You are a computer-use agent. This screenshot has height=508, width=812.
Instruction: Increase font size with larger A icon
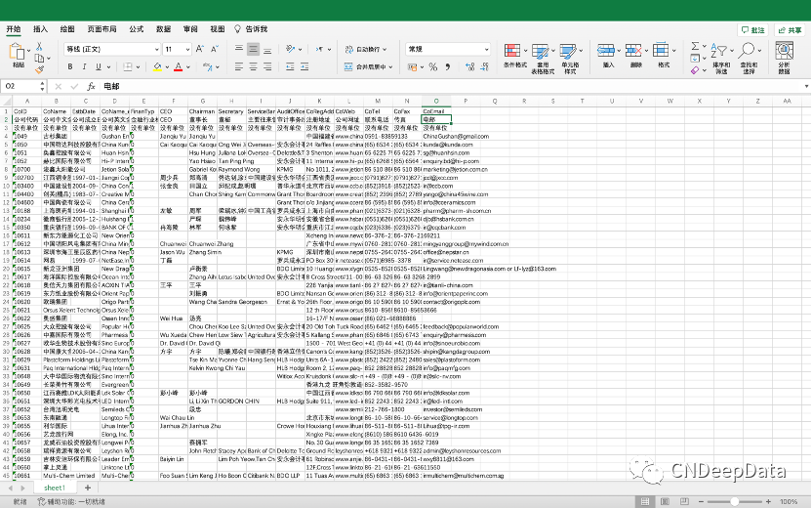200,49
